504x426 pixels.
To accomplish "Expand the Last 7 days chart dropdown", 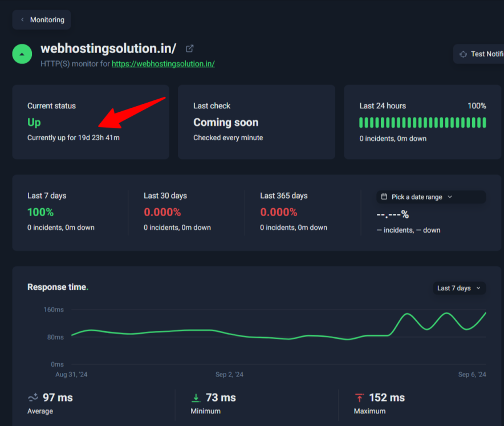I will tap(459, 288).
